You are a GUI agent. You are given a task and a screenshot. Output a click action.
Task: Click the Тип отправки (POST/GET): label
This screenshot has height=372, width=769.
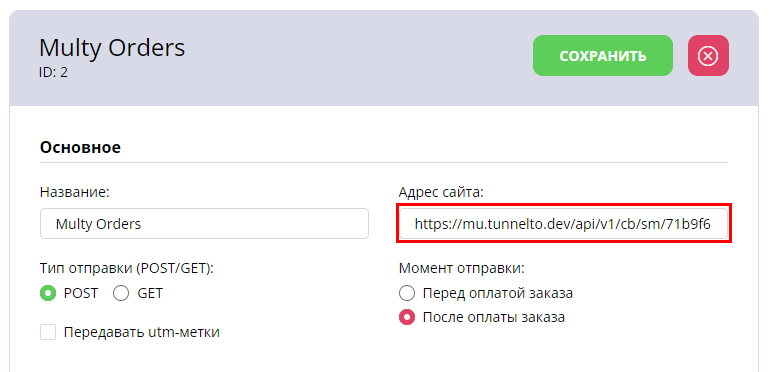tap(128, 268)
